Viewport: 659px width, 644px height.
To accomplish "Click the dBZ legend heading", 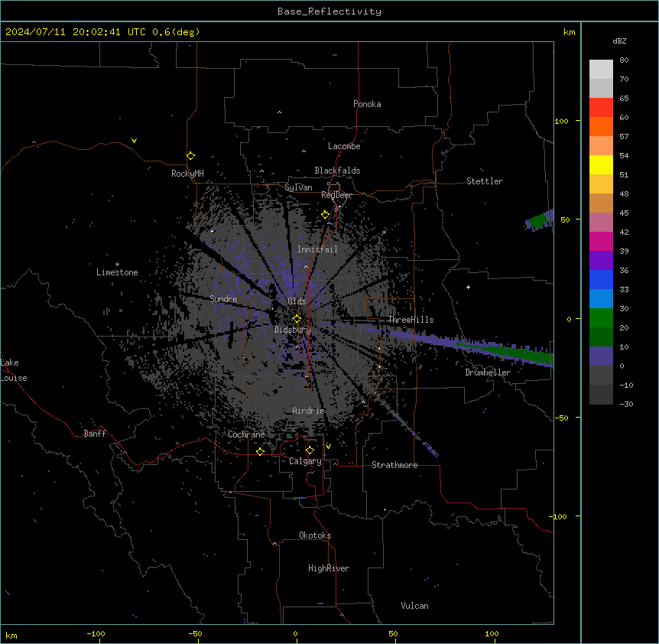I will pos(619,41).
